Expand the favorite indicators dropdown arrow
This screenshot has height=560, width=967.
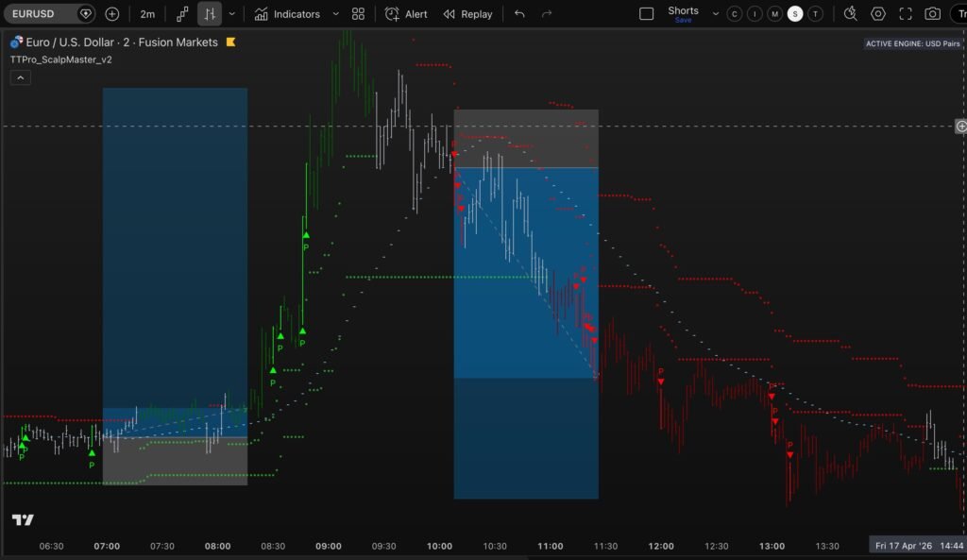coord(335,14)
